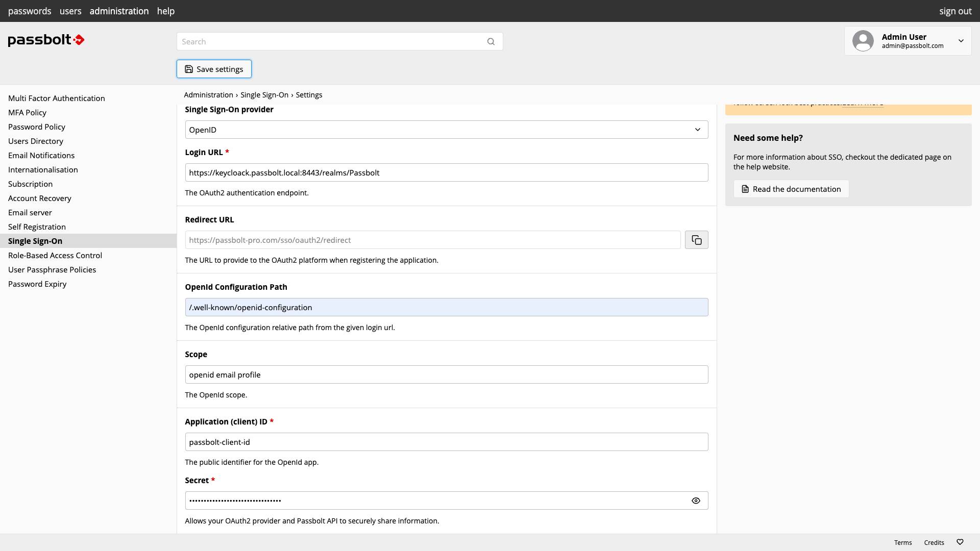The height and width of the screenshot is (551, 980).
Task: Open the administration menu in top bar
Action: coord(119,11)
